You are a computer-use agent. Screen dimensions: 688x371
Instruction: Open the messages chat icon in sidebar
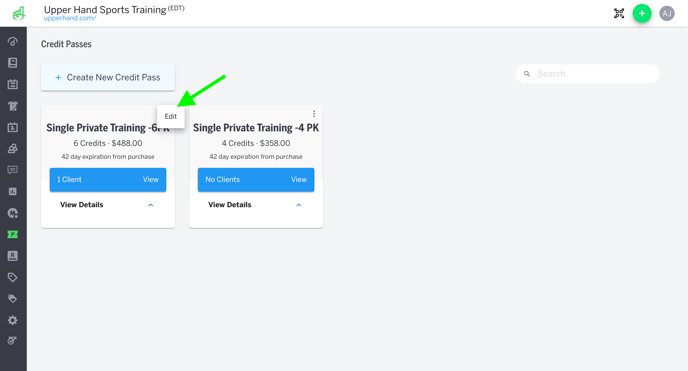[x=13, y=170]
